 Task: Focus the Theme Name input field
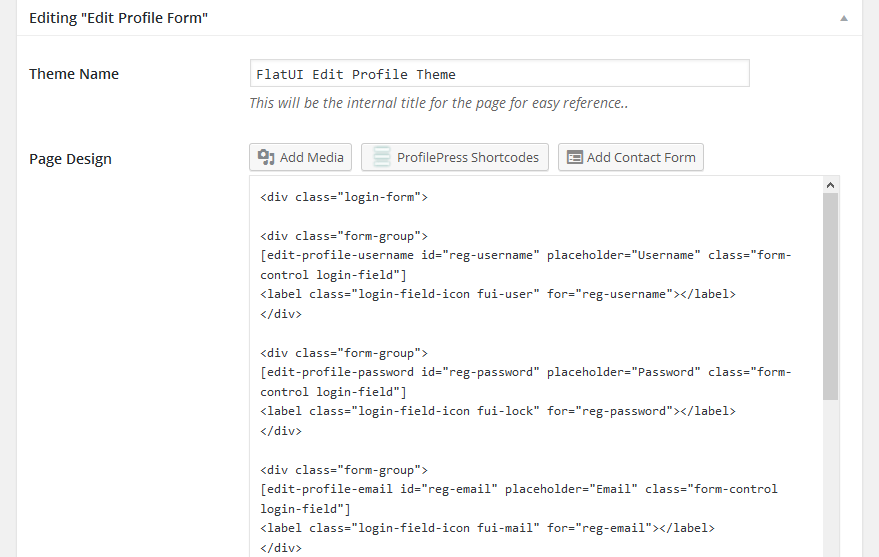pyautogui.click(x=499, y=73)
